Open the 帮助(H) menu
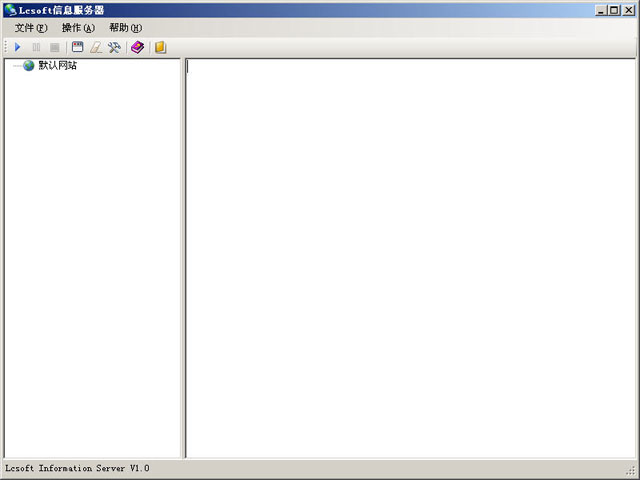 coord(125,28)
